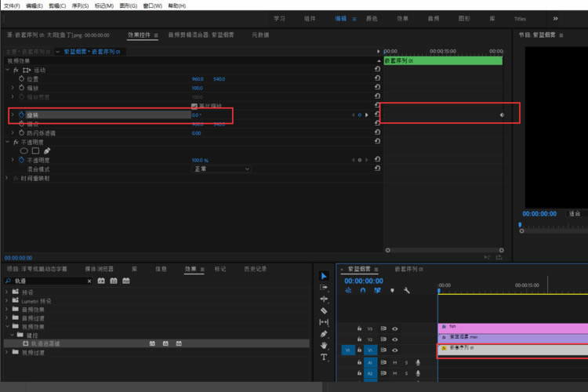
Task: Select the opacity pen mask tool
Action: click(x=47, y=151)
